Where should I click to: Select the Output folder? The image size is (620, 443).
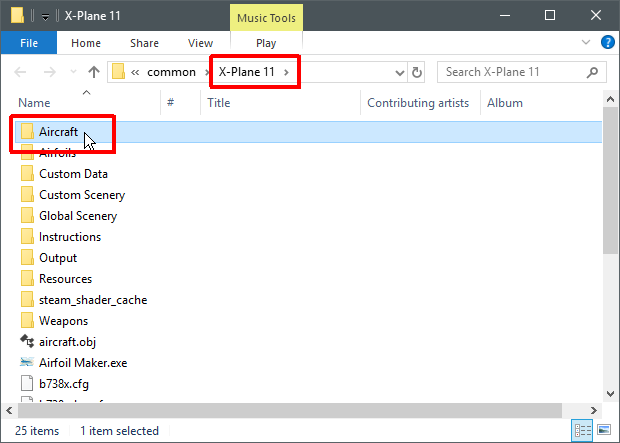58,257
